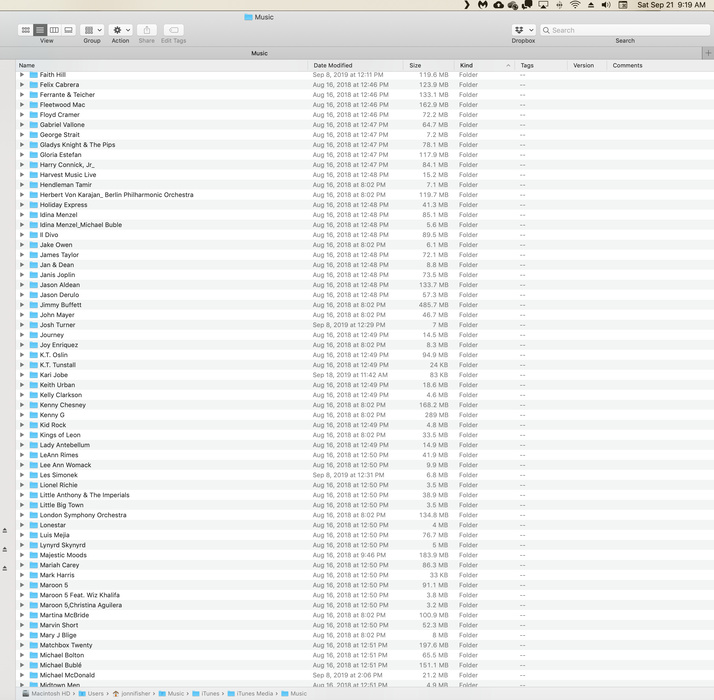The image size is (714, 700).
Task: Click the cloud upload menu bar icon
Action: pyautogui.click(x=499, y=5)
